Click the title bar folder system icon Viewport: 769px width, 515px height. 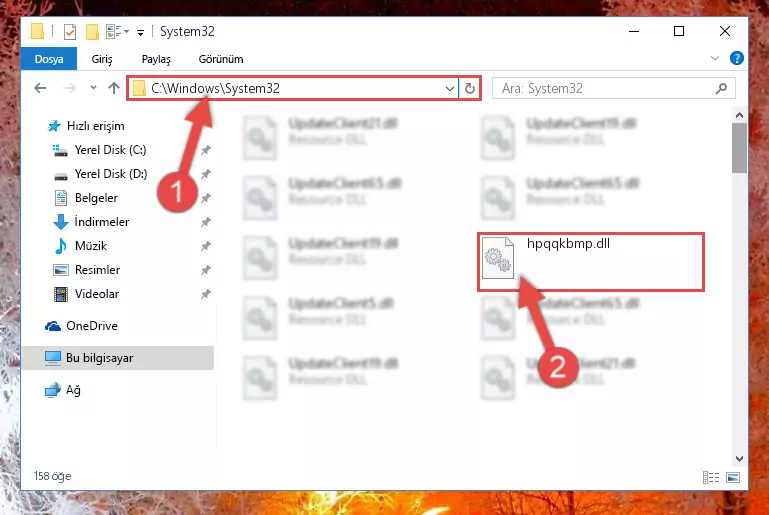tap(37, 31)
